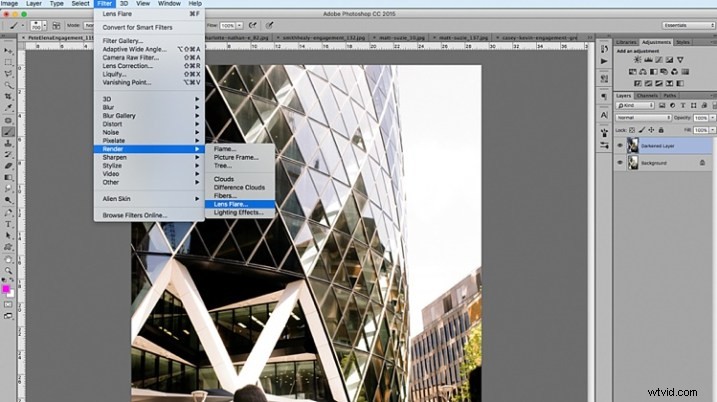The image size is (717, 402).
Task: Add a Curves adjustment
Action: click(x=659, y=60)
